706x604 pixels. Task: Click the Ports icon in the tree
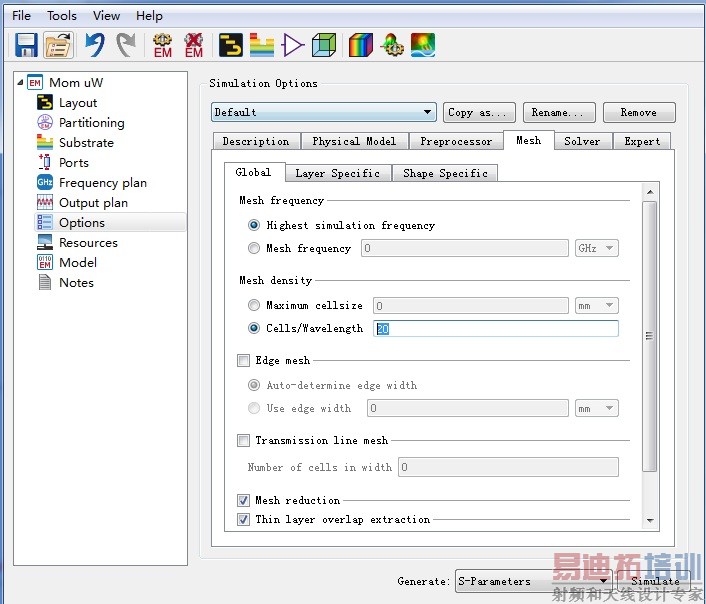pos(45,162)
